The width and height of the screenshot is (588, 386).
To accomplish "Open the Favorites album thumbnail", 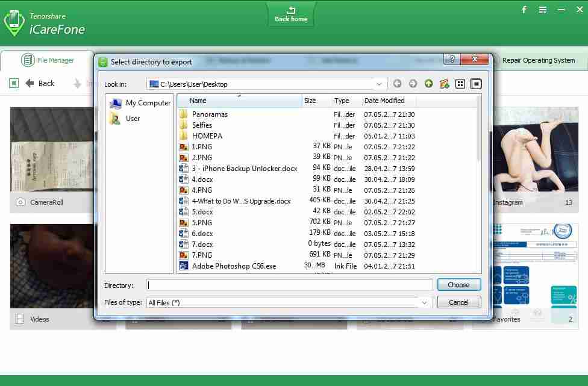I will 536,266.
